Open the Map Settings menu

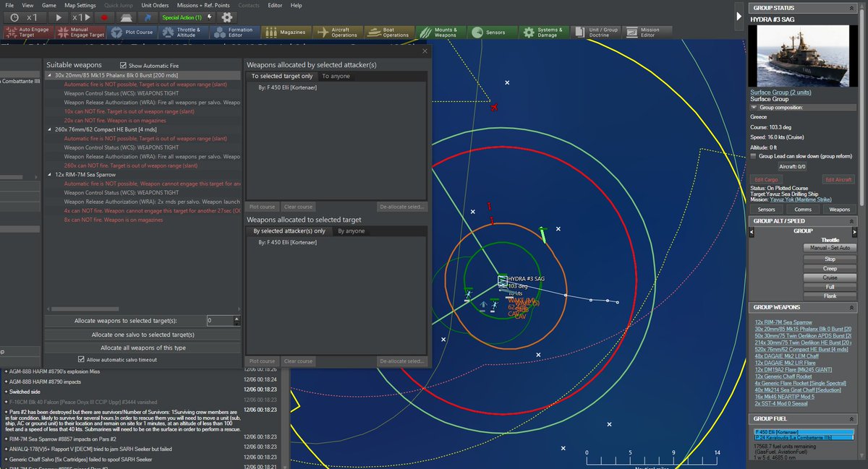80,5
